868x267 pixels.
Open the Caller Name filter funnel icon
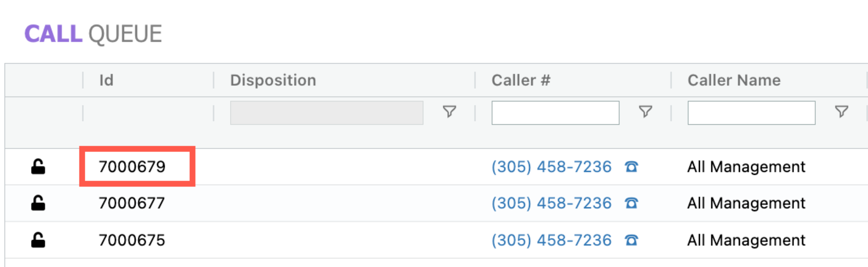(x=841, y=112)
